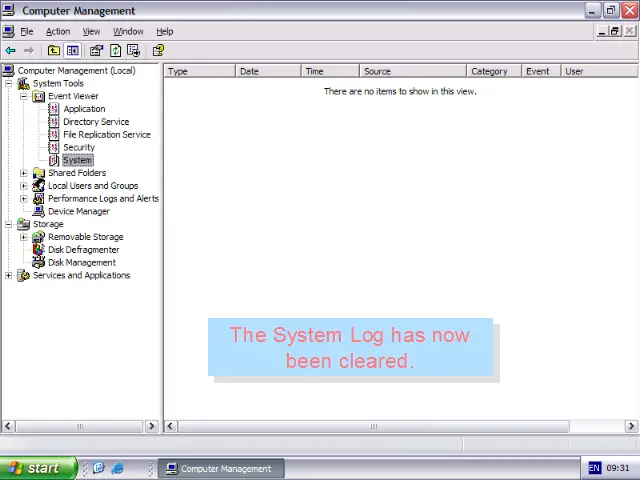
Task: Click the Removable Storage icon
Action: coord(38,237)
